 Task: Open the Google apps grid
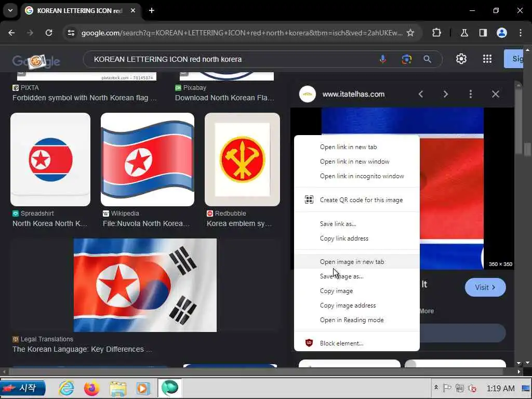487,59
